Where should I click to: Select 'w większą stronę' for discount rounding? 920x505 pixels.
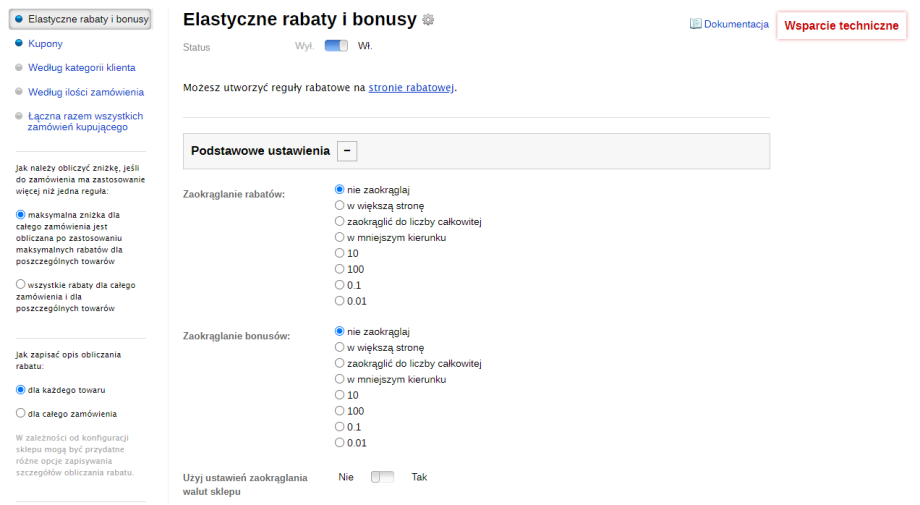[340, 205]
